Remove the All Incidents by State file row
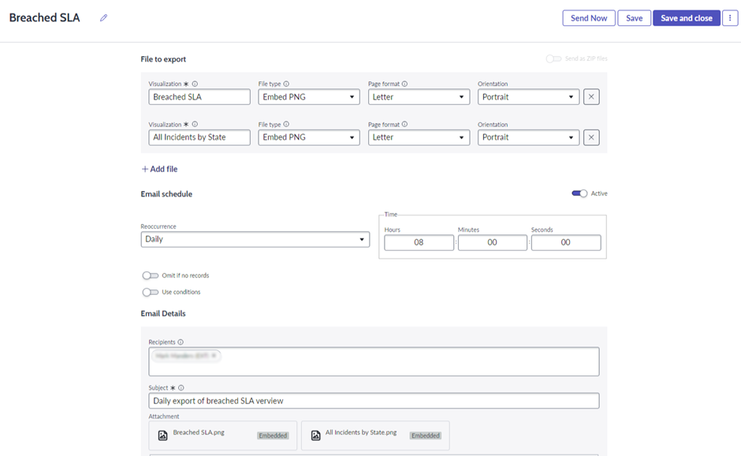The height and width of the screenshot is (456, 741). [x=591, y=138]
